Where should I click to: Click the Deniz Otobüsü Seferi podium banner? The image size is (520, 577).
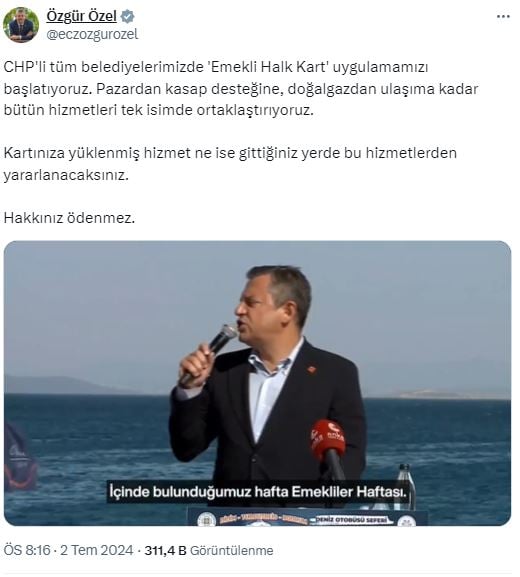point(308,517)
